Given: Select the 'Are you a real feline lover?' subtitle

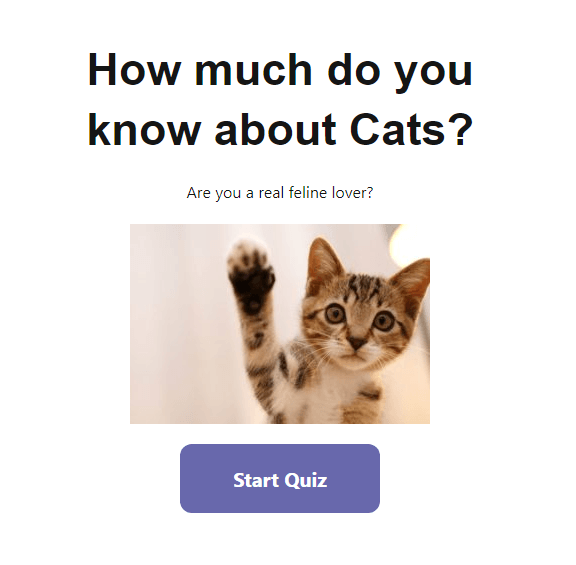Looking at the screenshot, I should click(280, 192).
